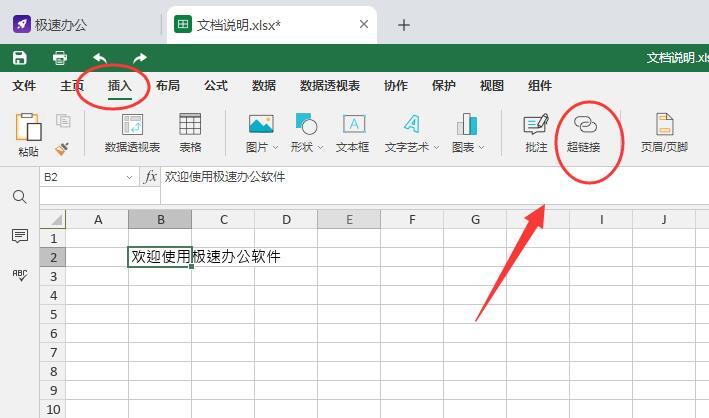The image size is (709, 418).
Task: Undo the last action
Action: pyautogui.click(x=100, y=58)
